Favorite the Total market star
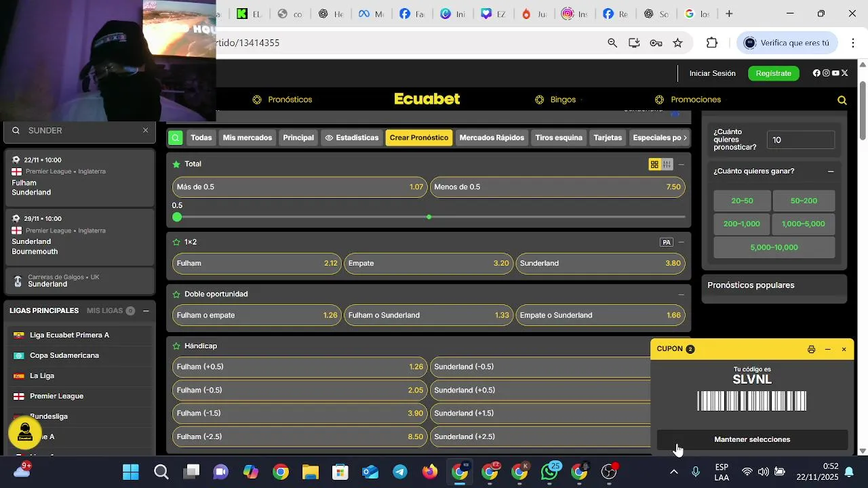 pos(176,164)
